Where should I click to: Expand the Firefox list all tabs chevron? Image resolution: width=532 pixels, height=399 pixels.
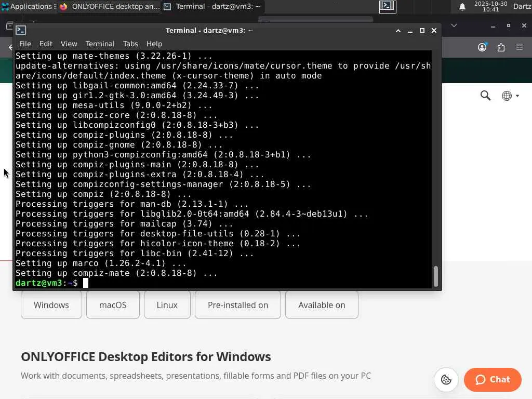tap(454, 25)
